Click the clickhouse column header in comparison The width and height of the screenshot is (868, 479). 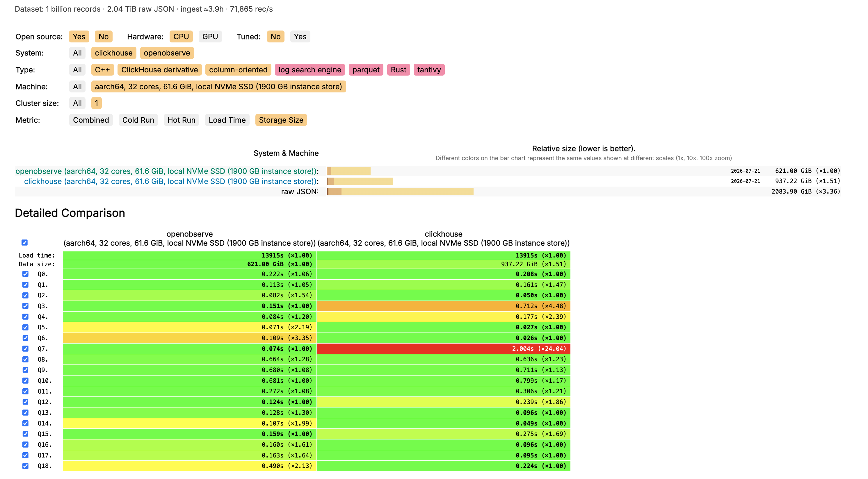point(443,239)
